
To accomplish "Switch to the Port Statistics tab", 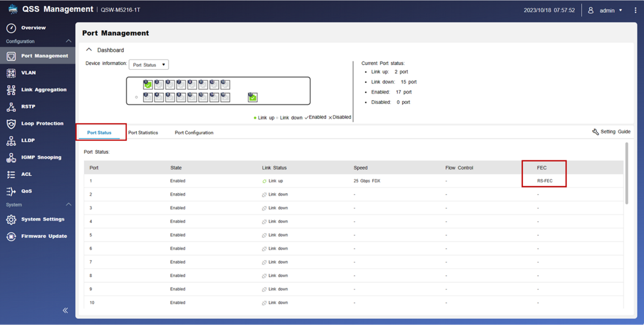I will (x=143, y=133).
